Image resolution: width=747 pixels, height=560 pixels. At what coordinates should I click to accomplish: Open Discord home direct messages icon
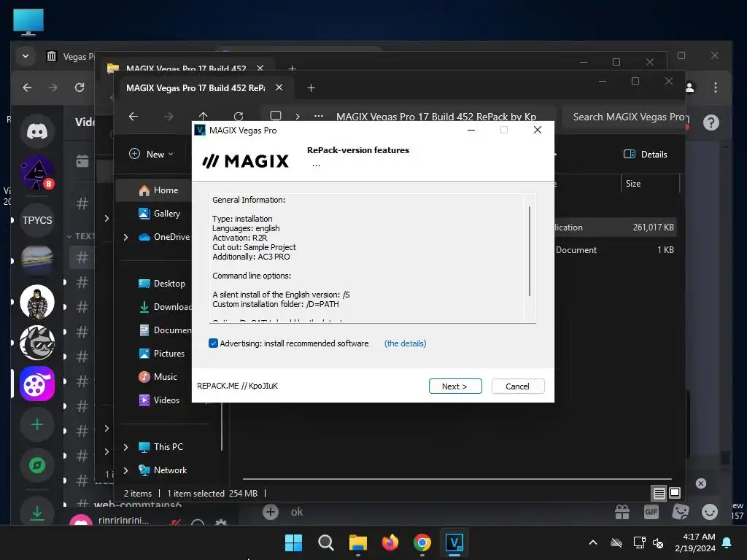[x=37, y=131]
